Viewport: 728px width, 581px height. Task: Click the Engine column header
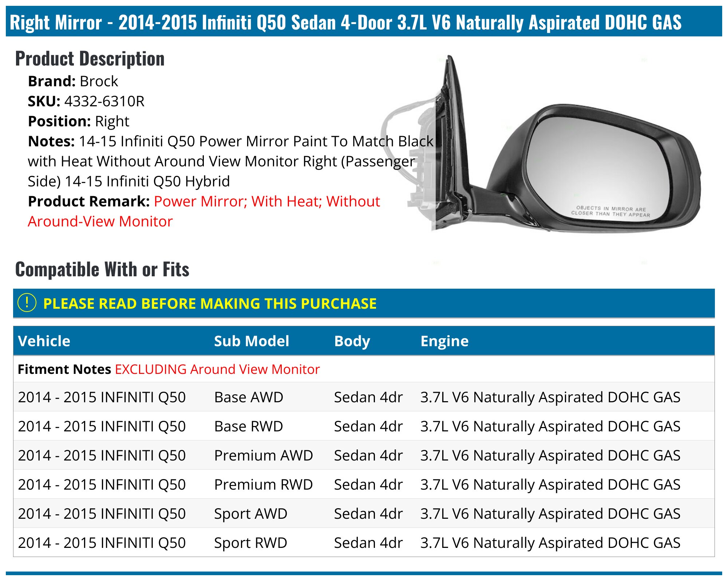coord(444,341)
